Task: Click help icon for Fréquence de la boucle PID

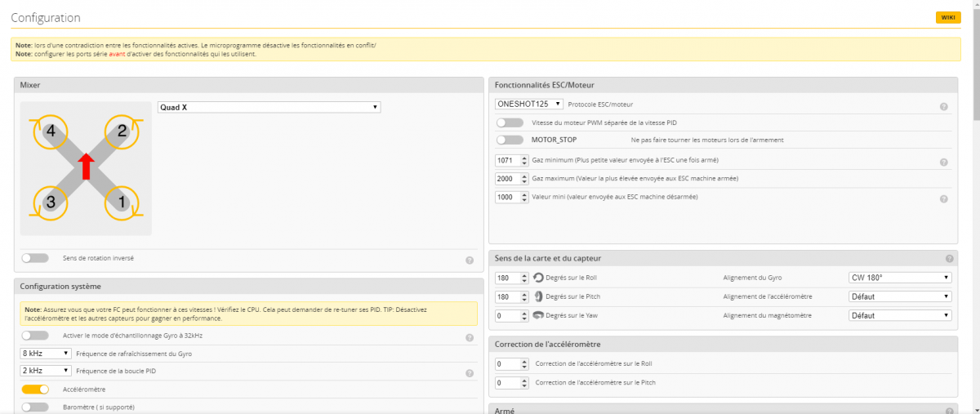Action: click(470, 373)
